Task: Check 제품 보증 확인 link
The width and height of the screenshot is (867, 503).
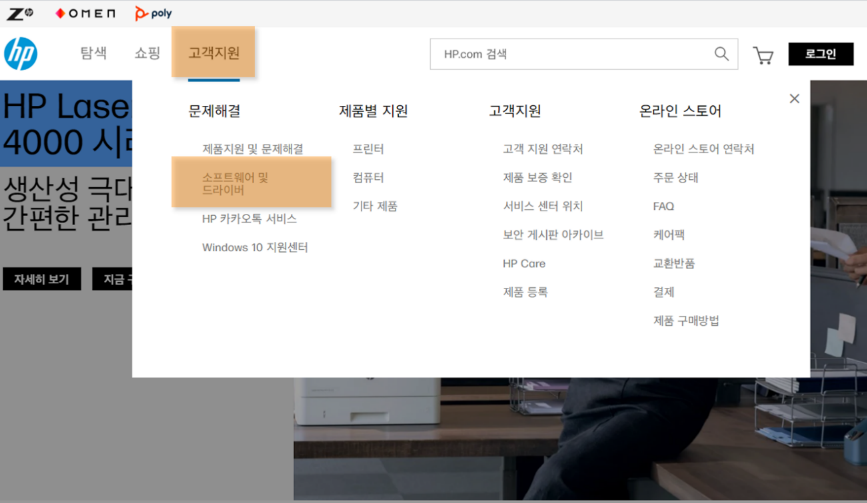Action: pos(537,177)
